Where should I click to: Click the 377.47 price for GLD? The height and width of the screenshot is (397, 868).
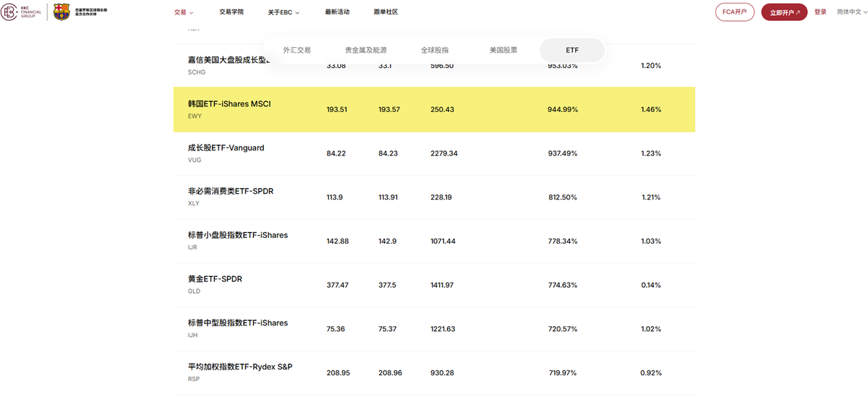(x=337, y=285)
